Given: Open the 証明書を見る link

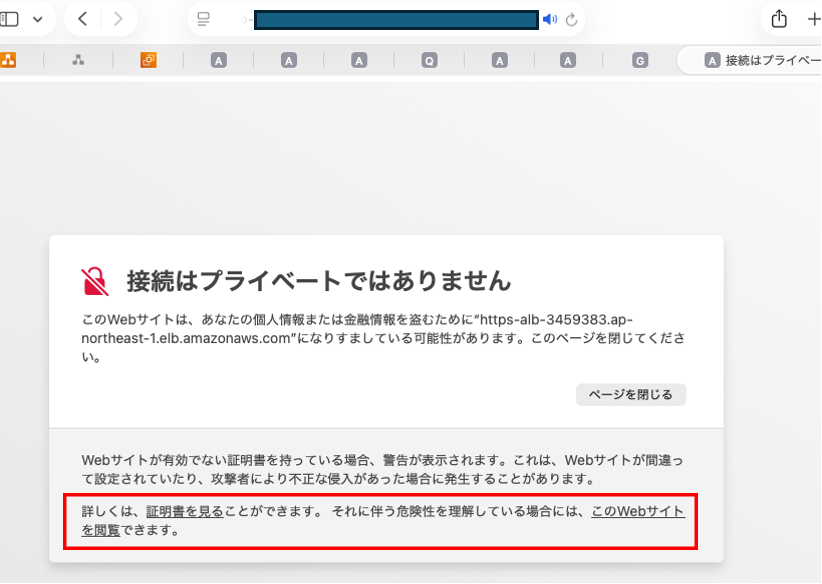Looking at the screenshot, I should (185, 511).
